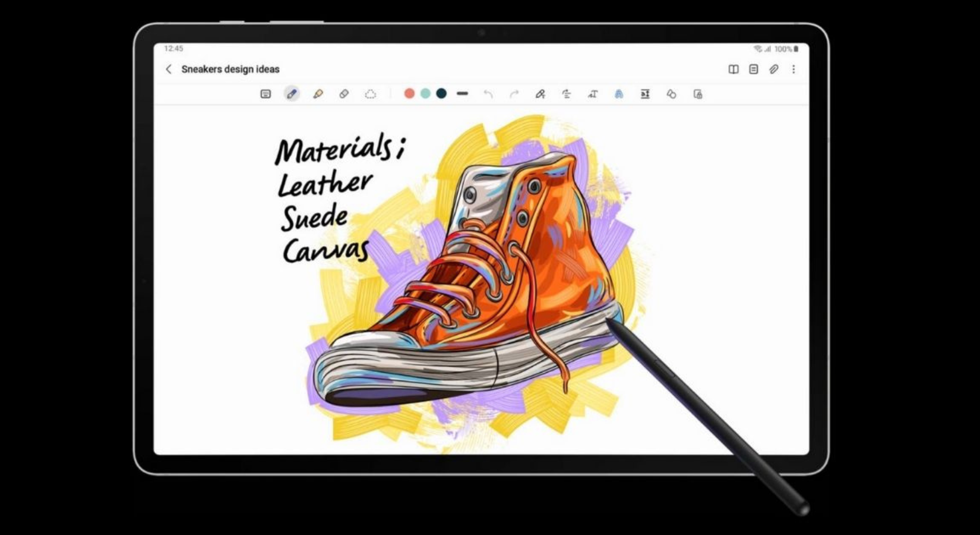Open the three-dot overflow menu
The image size is (980, 535).
tap(794, 69)
